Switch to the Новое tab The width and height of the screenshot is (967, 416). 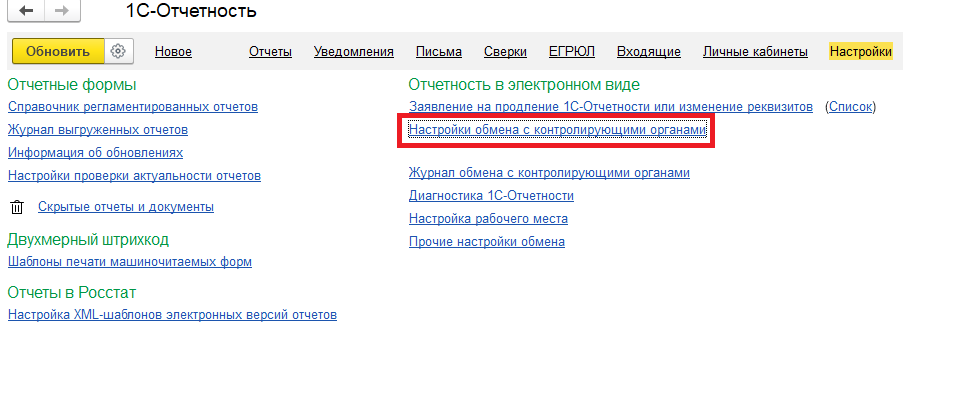coord(173,52)
